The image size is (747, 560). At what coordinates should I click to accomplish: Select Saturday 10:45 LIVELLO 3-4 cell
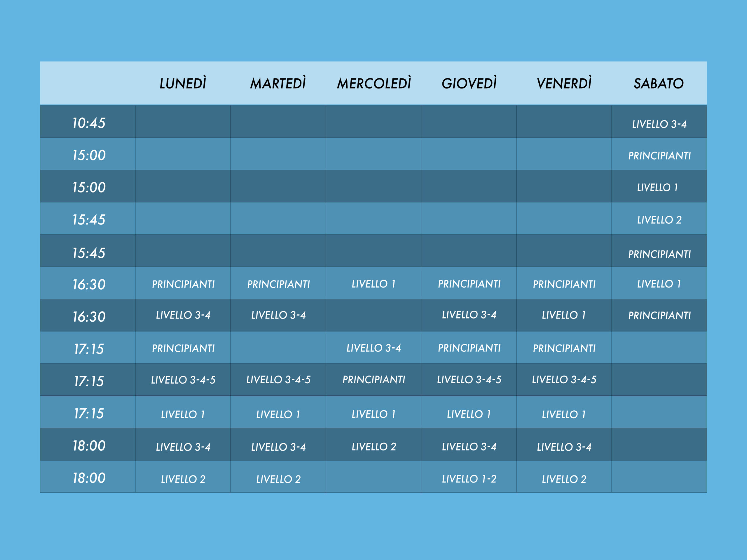click(659, 124)
